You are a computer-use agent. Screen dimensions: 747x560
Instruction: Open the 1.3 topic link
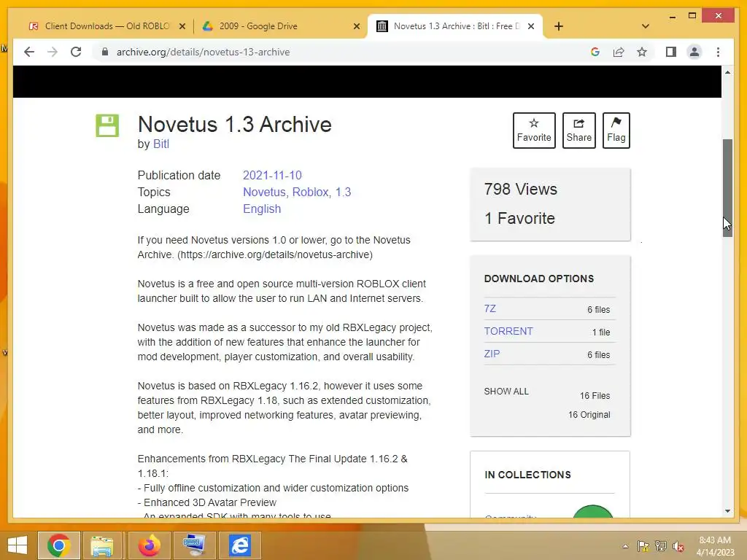click(343, 192)
